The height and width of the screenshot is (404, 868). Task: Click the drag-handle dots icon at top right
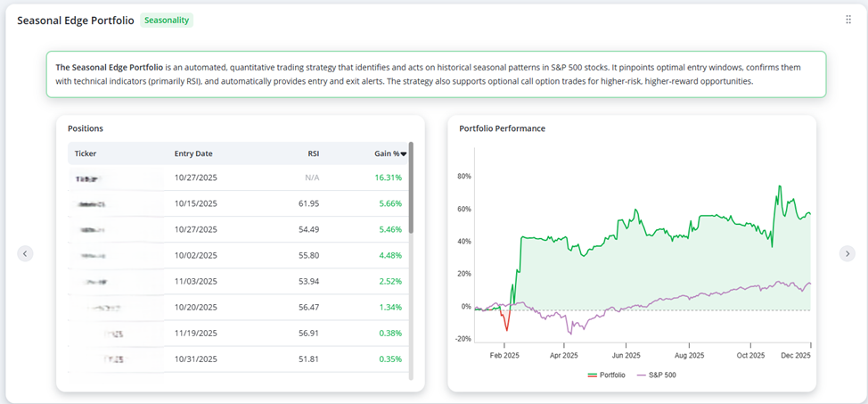click(x=848, y=20)
